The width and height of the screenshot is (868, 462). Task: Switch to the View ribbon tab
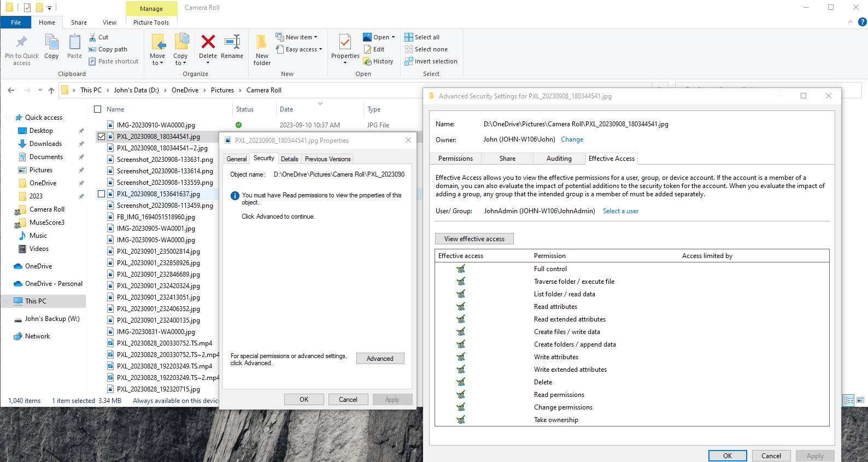point(109,22)
